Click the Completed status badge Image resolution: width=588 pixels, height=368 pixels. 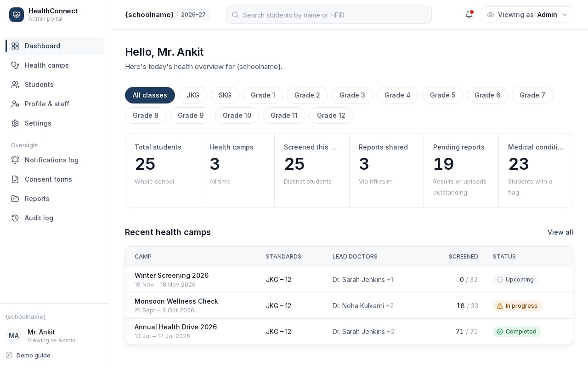517,332
